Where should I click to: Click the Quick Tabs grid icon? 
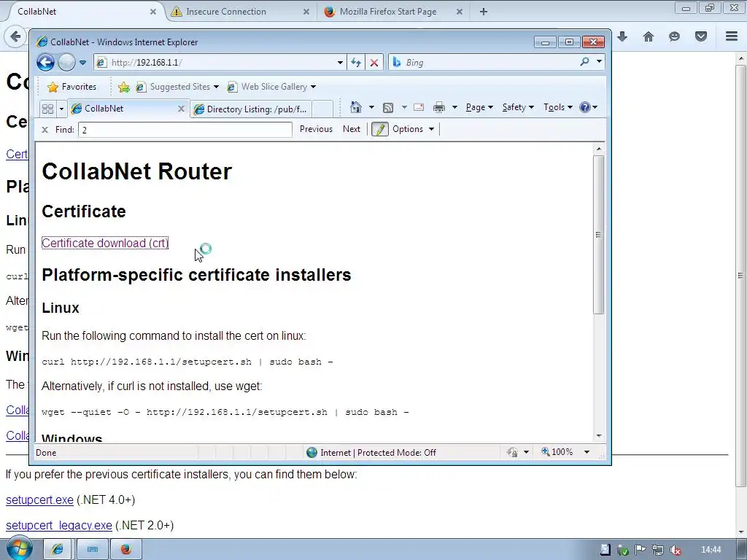click(x=47, y=109)
